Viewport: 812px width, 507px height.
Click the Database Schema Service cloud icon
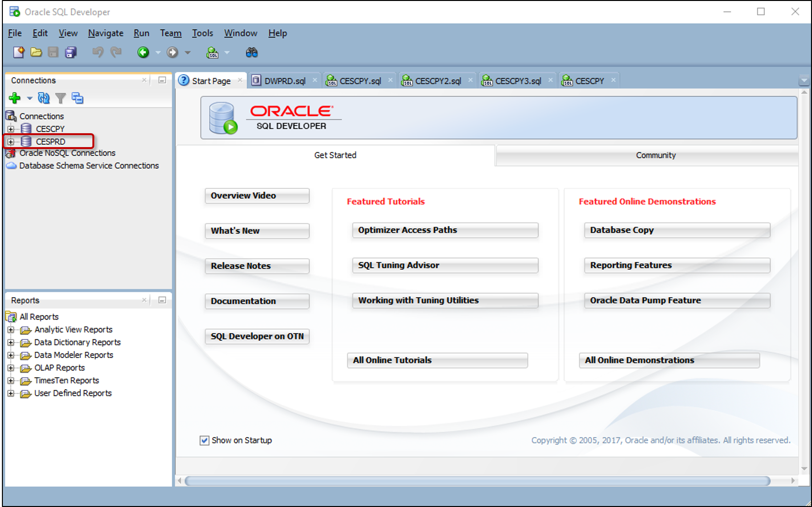pos(11,166)
